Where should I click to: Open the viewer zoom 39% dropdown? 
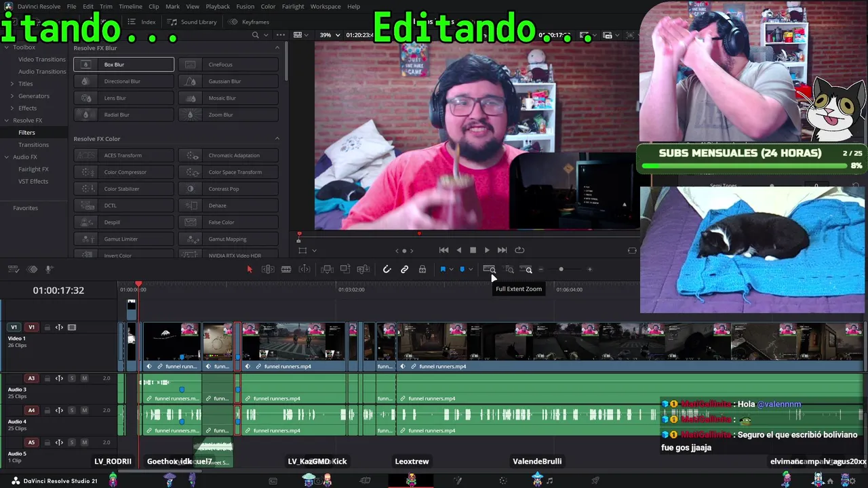point(330,35)
